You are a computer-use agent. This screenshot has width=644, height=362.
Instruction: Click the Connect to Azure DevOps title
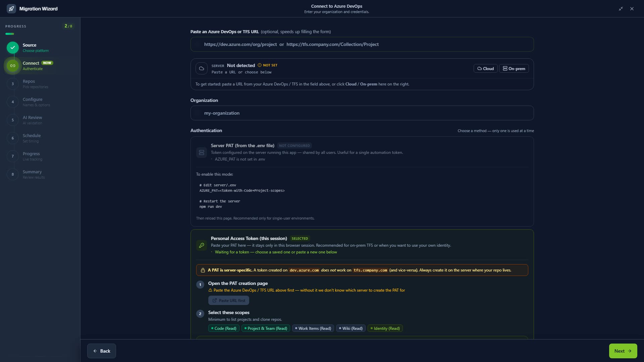click(336, 6)
